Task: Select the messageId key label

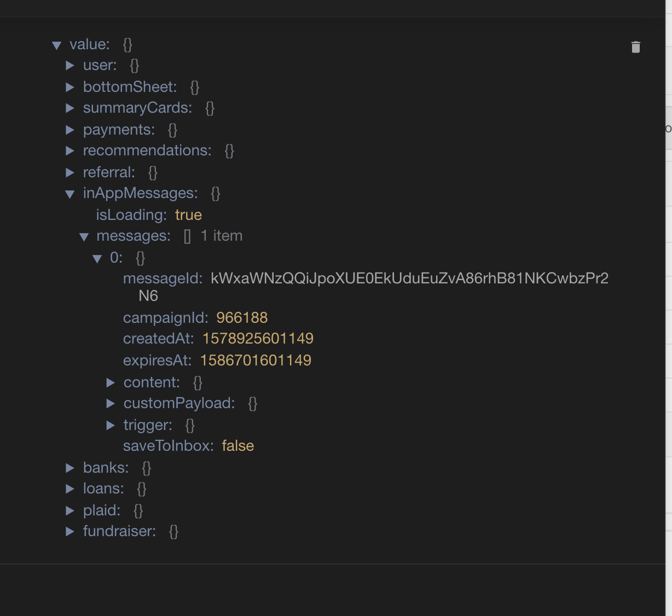Action: pos(163,278)
